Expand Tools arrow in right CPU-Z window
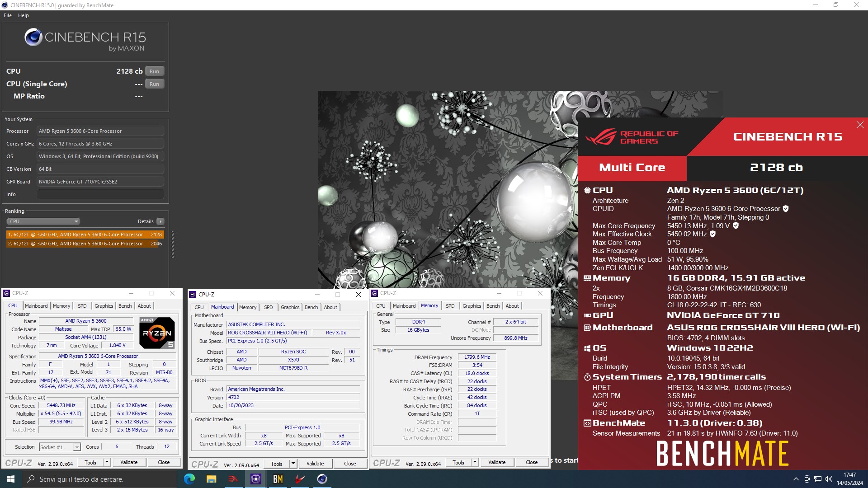Screen dimensions: 868x488 [475, 462]
